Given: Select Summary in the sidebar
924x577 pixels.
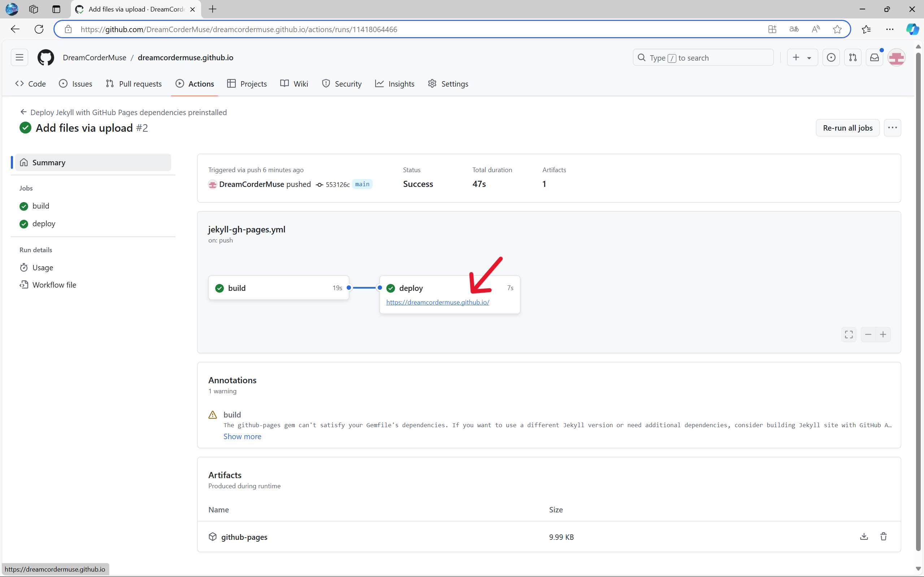Looking at the screenshot, I should coord(93,162).
